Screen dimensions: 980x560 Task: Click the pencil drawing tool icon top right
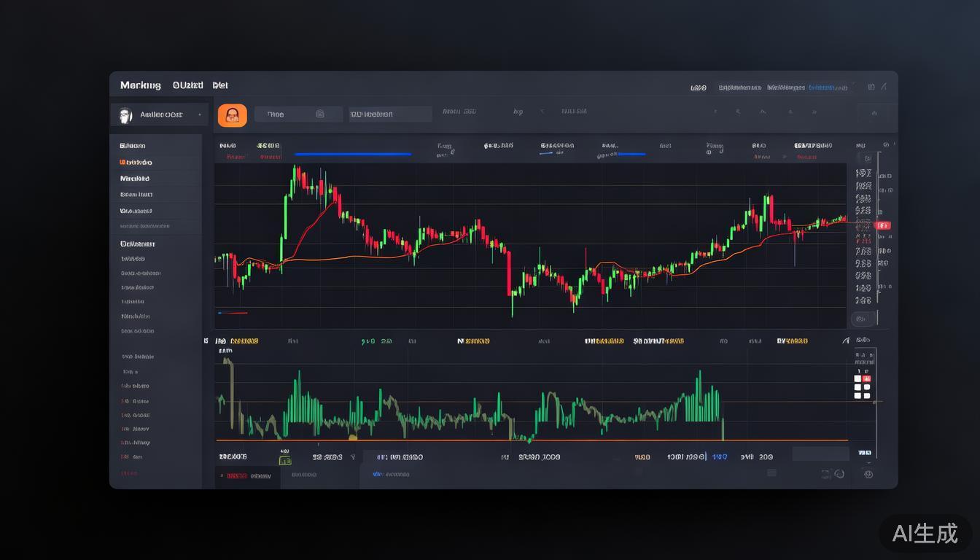tap(884, 86)
